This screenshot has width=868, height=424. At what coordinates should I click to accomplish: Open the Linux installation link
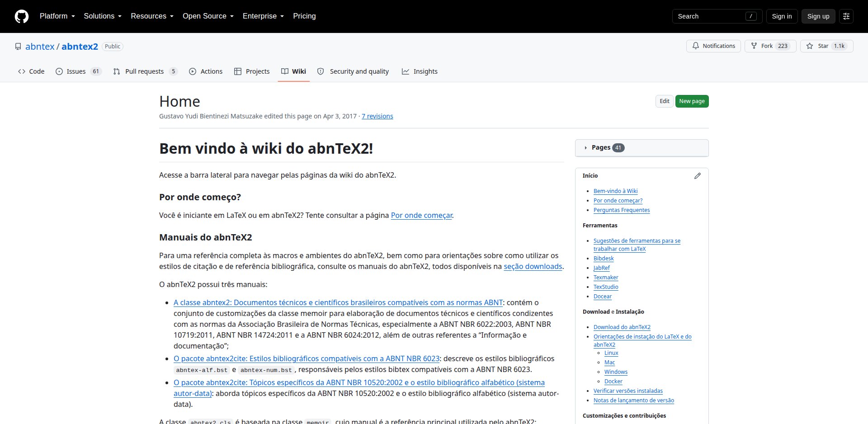point(611,353)
